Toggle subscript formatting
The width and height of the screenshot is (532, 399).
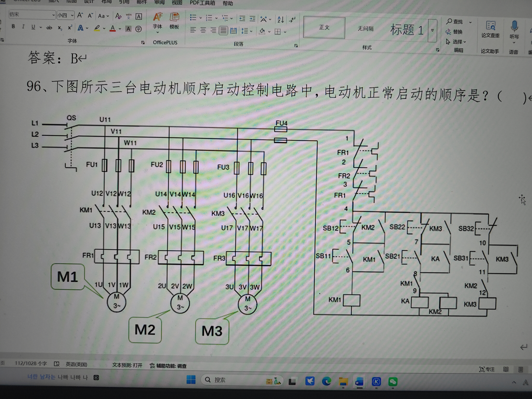60,28
